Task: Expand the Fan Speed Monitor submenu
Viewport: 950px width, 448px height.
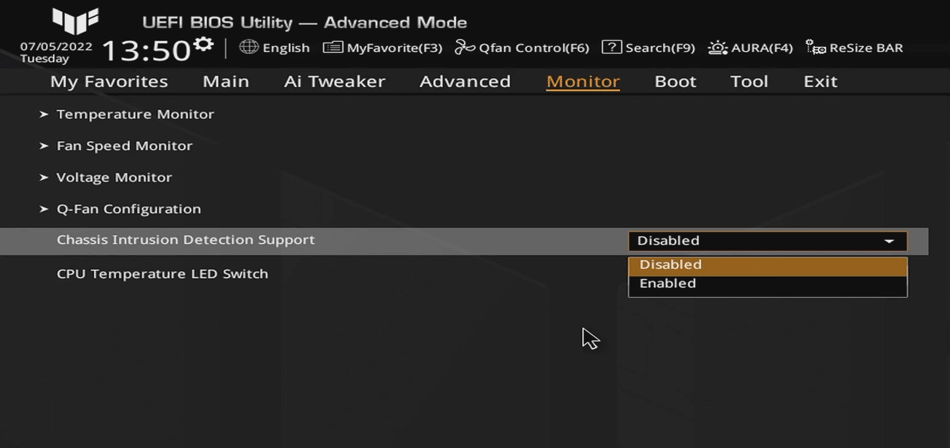Action: (x=124, y=146)
